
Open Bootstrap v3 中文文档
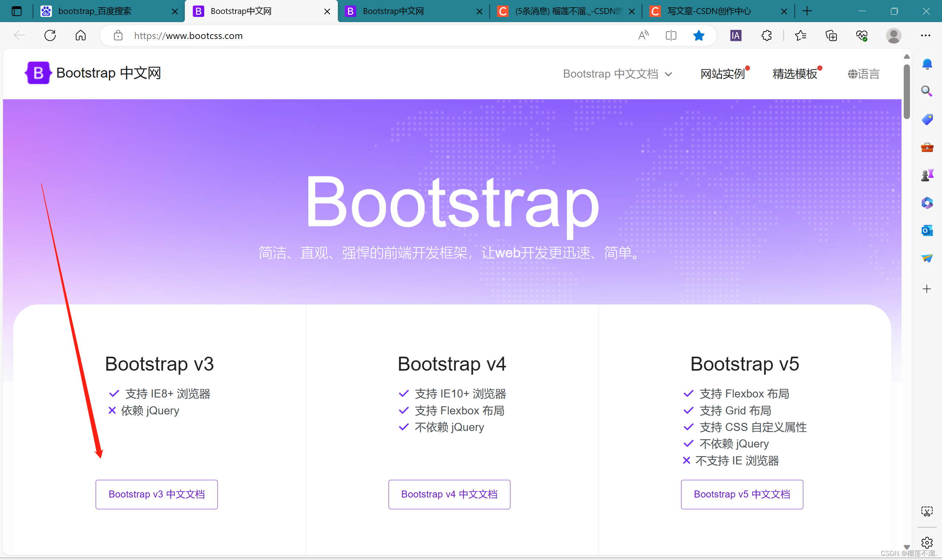(156, 494)
